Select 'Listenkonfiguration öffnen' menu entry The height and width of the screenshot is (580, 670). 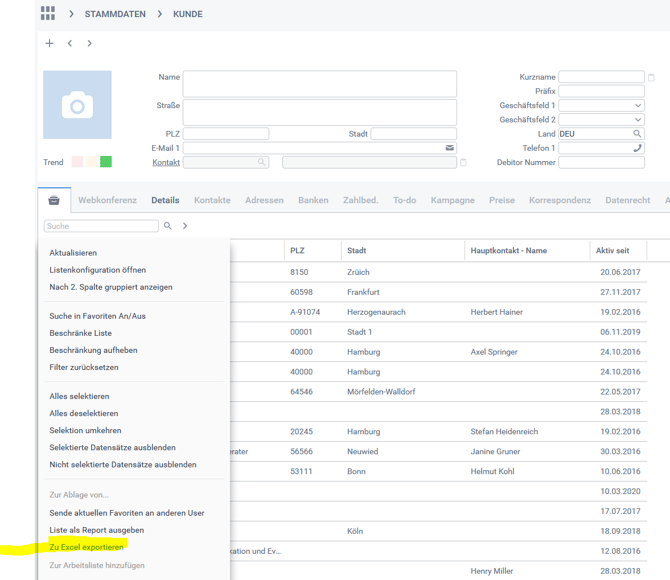[x=98, y=270]
